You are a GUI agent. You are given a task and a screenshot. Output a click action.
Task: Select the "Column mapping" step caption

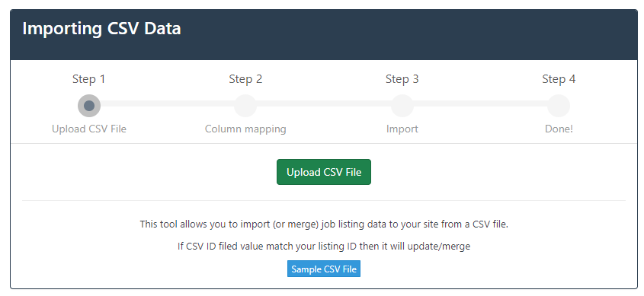[x=245, y=129]
